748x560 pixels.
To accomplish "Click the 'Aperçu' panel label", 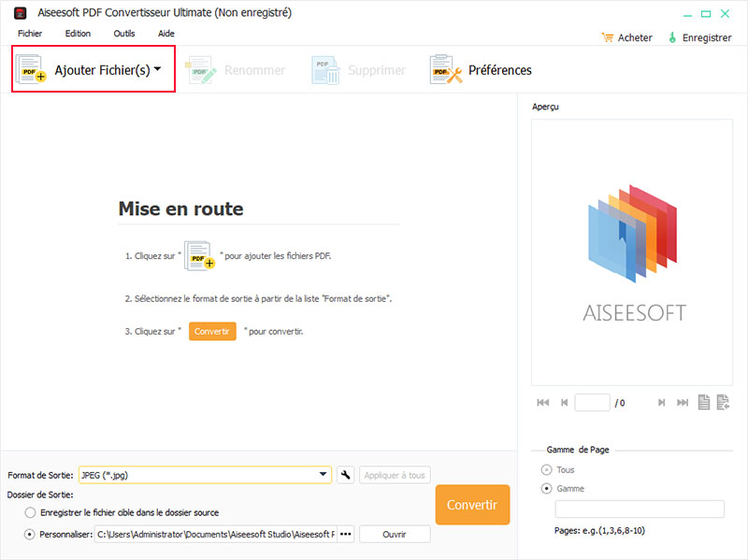I will point(545,107).
